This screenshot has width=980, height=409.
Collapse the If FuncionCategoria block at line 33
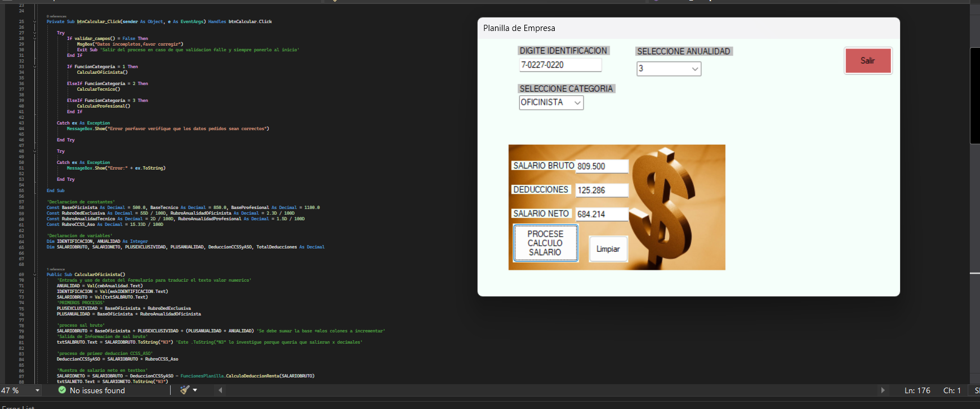(x=35, y=66)
